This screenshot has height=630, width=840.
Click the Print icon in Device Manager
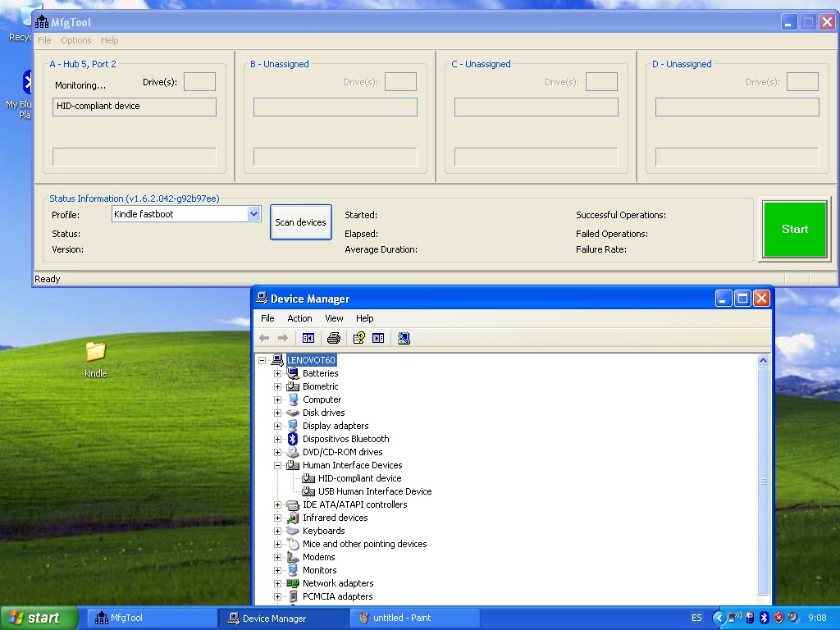334,338
